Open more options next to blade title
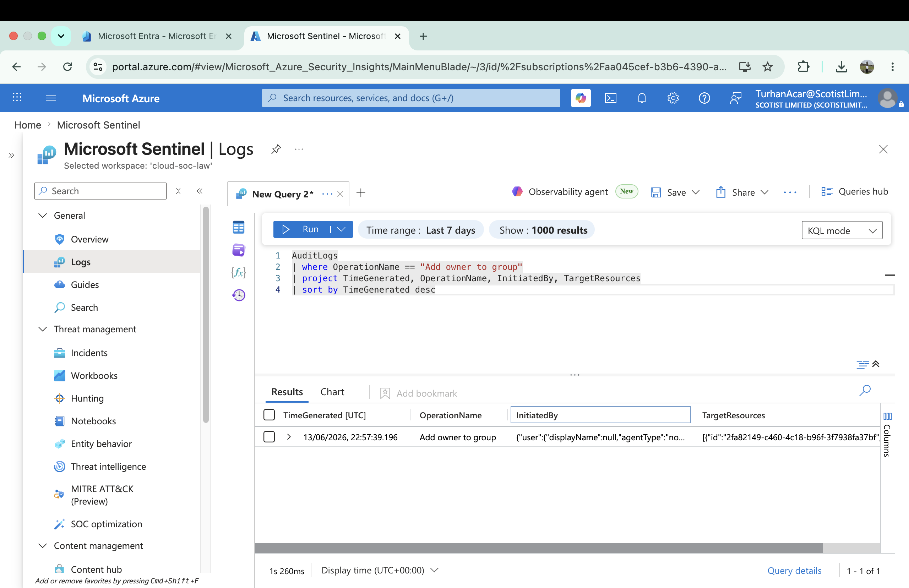 coord(299,149)
